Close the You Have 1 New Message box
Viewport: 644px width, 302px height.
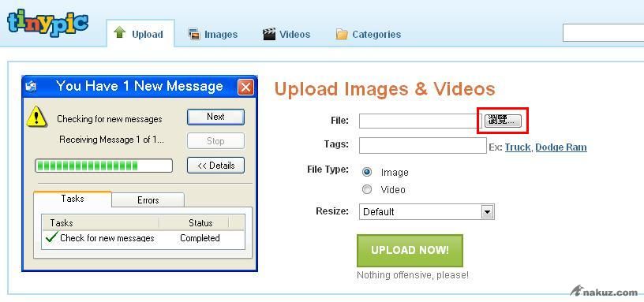tap(245, 87)
